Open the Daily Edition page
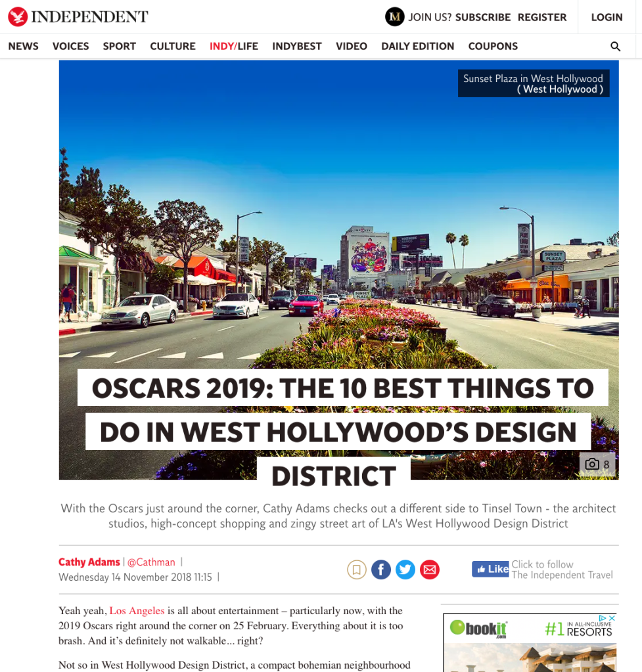This screenshot has height=672, width=642. coord(417,46)
